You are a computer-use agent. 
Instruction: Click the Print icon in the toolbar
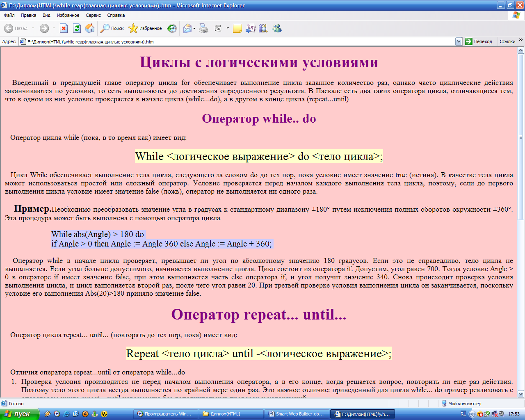click(203, 28)
